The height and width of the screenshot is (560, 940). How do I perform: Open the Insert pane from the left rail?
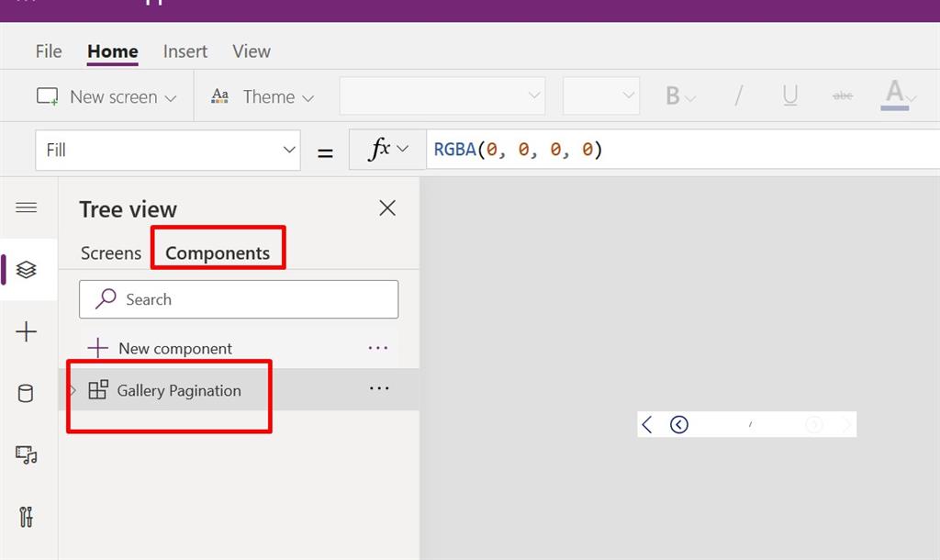28,332
